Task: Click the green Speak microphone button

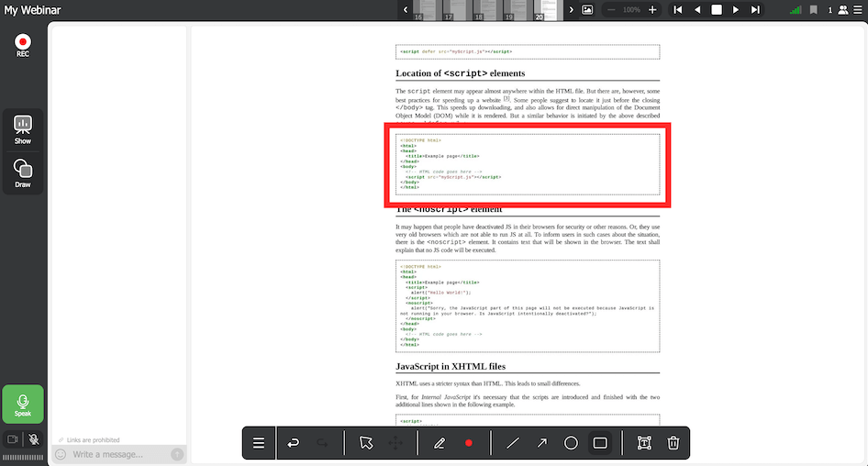Action: pyautogui.click(x=23, y=405)
